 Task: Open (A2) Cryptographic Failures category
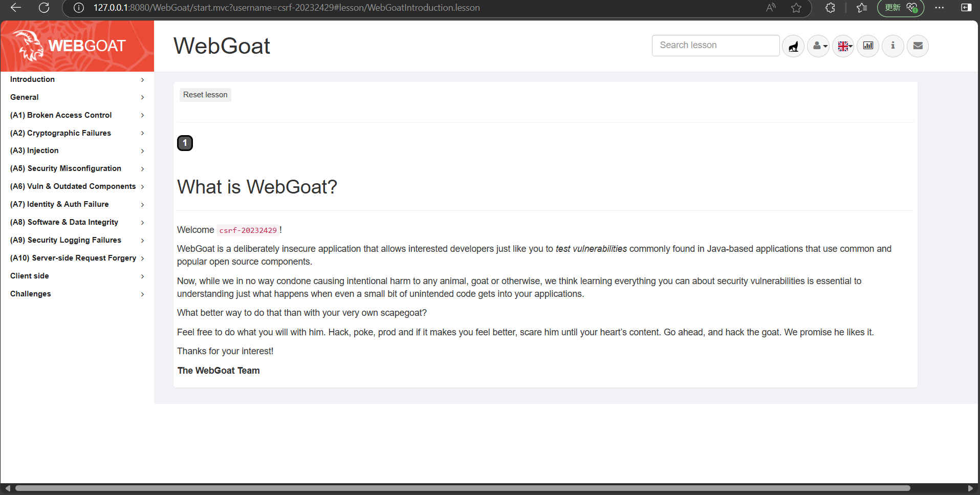[x=77, y=133]
